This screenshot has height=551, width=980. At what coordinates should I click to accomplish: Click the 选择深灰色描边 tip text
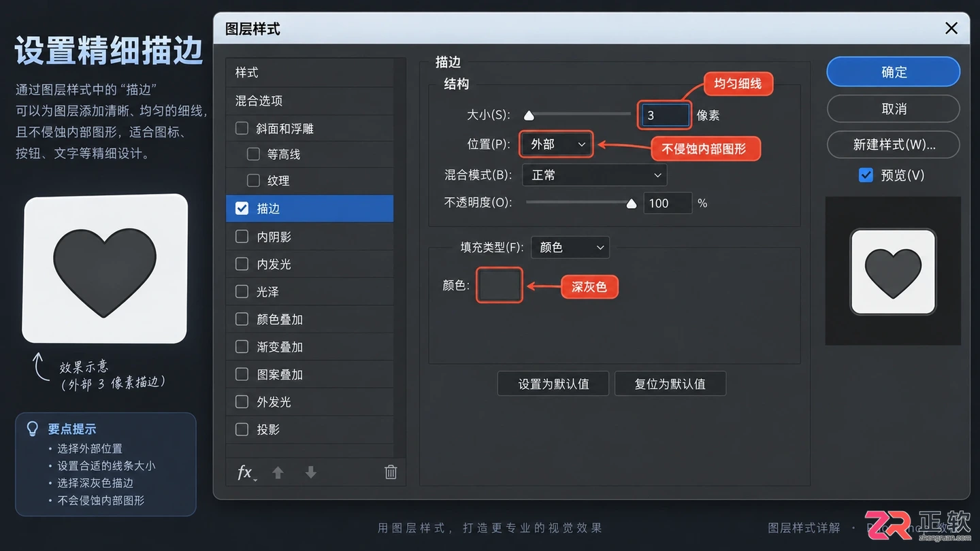(95, 483)
